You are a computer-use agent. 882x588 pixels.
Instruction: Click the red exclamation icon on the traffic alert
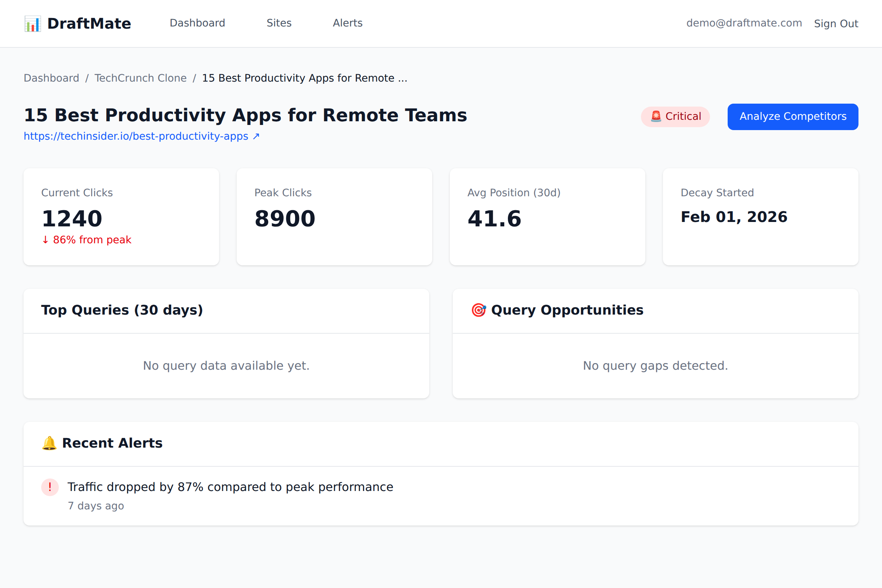(50, 487)
